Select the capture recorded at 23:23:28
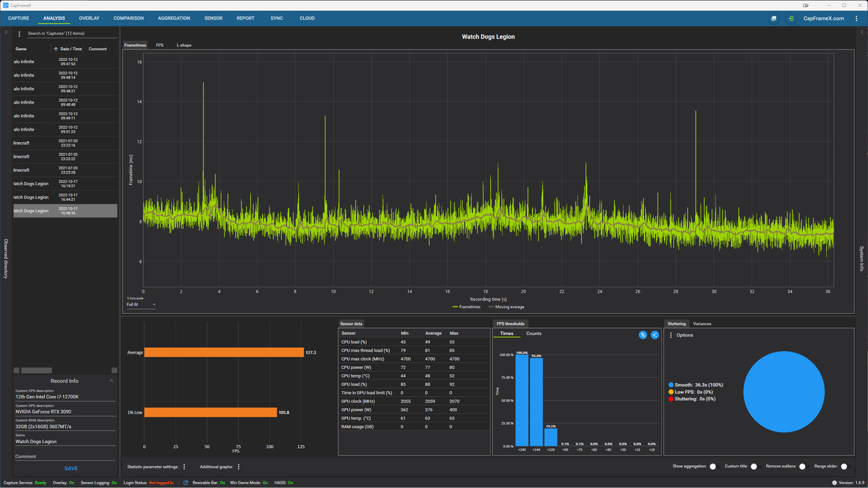This screenshot has height=488, width=868. coord(65,170)
